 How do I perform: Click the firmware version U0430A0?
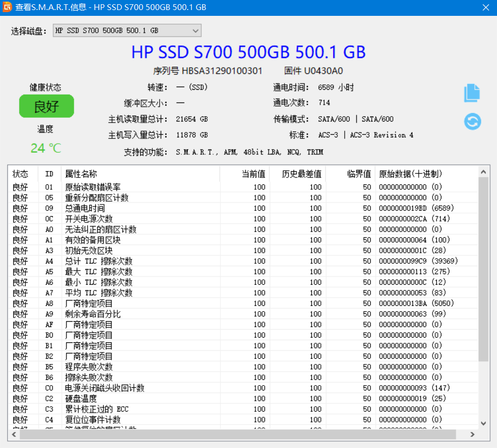pyautogui.click(x=323, y=71)
